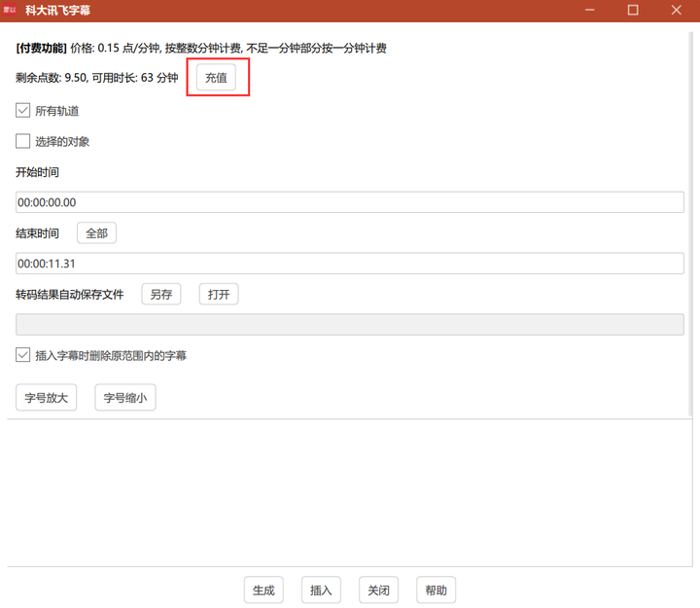Click the right-side vertical scrollbar
The height and width of the screenshot is (608, 700).
tap(690, 224)
